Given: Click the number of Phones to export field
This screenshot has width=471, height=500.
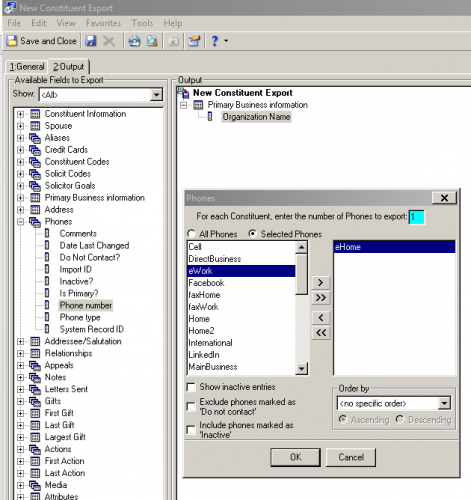Looking at the screenshot, I should tap(416, 217).
